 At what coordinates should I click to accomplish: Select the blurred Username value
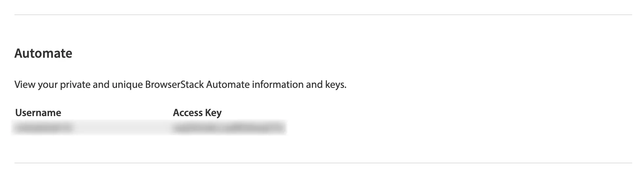[43, 128]
